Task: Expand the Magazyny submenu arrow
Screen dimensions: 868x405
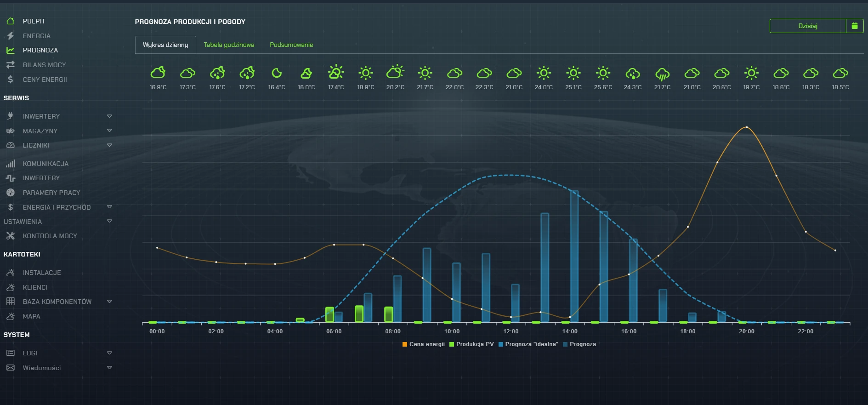Action: pos(109,131)
